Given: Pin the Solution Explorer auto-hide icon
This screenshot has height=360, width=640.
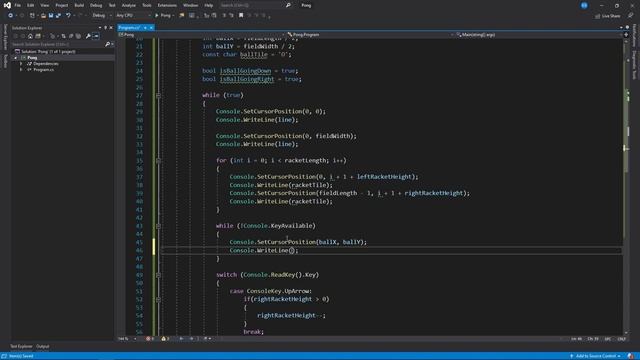Looking at the screenshot, I should coord(105,28).
